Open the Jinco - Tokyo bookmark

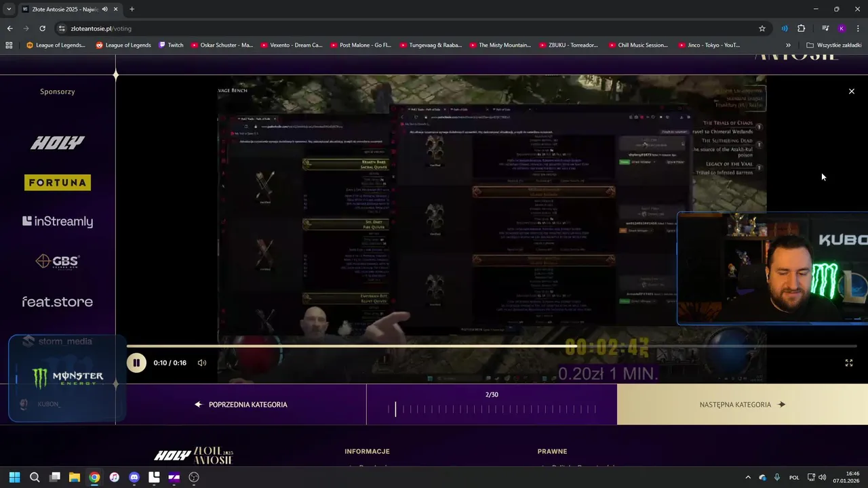(709, 45)
